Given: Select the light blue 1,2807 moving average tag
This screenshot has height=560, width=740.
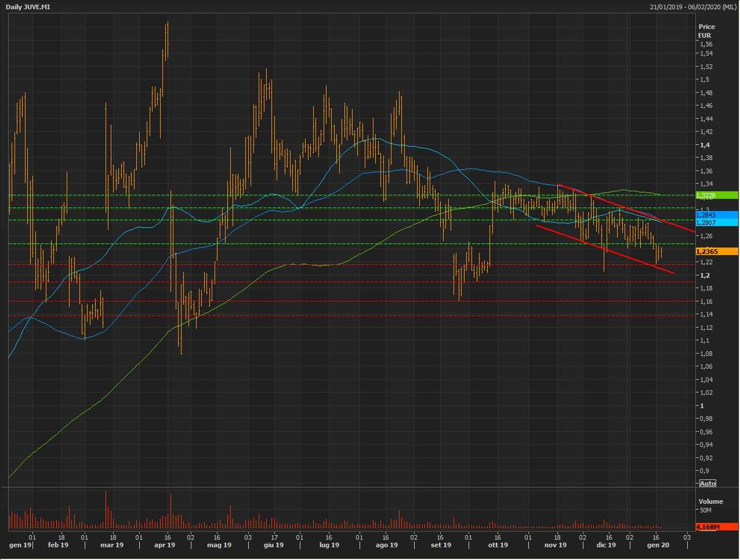Looking at the screenshot, I should (717, 223).
